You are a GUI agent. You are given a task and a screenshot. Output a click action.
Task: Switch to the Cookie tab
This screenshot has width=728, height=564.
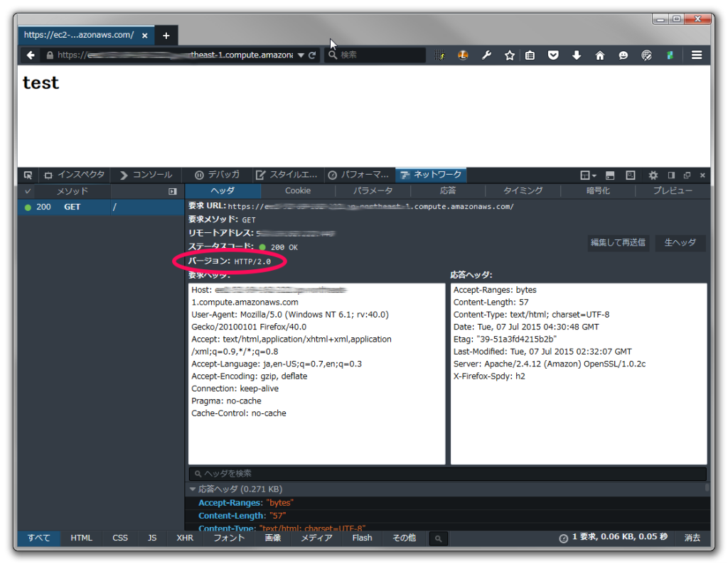pos(297,190)
